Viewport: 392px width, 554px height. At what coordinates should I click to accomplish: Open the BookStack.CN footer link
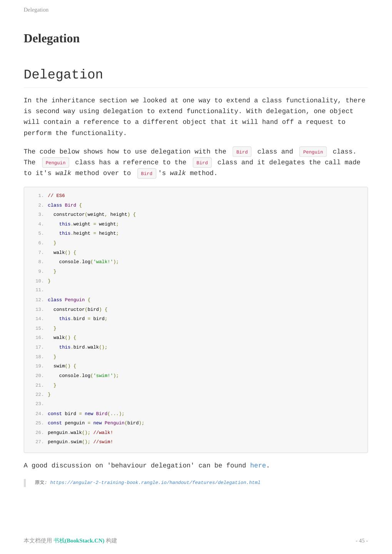[x=79, y=541]
